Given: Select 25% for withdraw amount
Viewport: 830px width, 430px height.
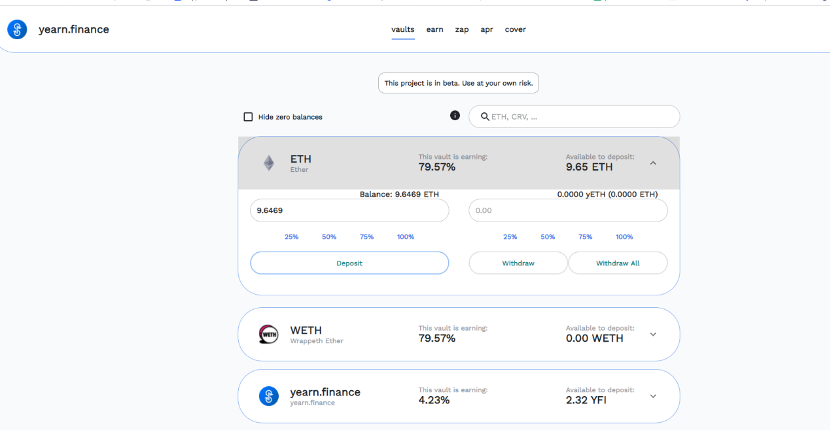Looking at the screenshot, I should point(510,237).
